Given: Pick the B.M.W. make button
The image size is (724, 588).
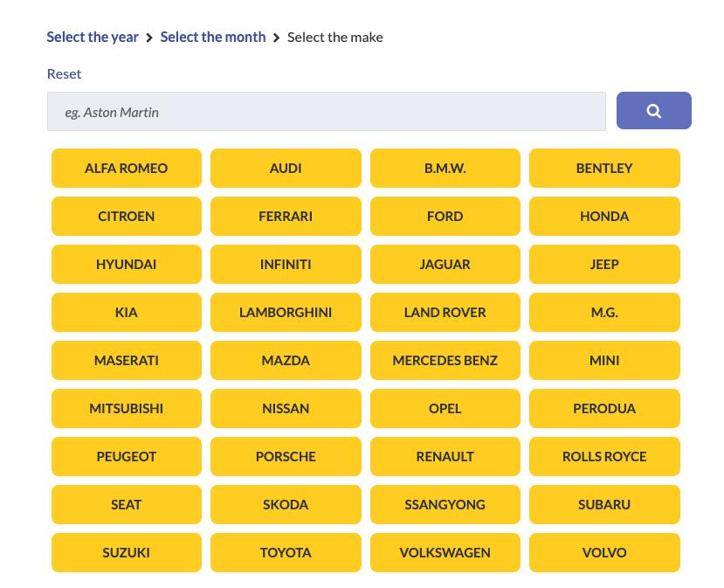Looking at the screenshot, I should pyautogui.click(x=445, y=168).
